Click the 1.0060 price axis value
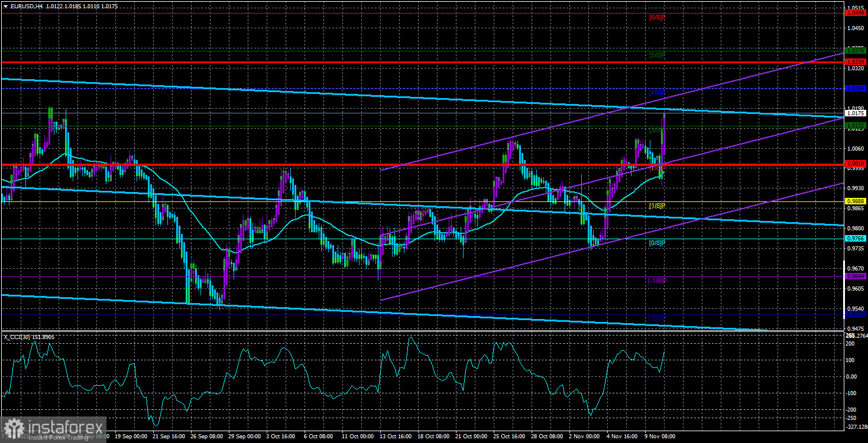The width and height of the screenshot is (868, 443). point(855,148)
